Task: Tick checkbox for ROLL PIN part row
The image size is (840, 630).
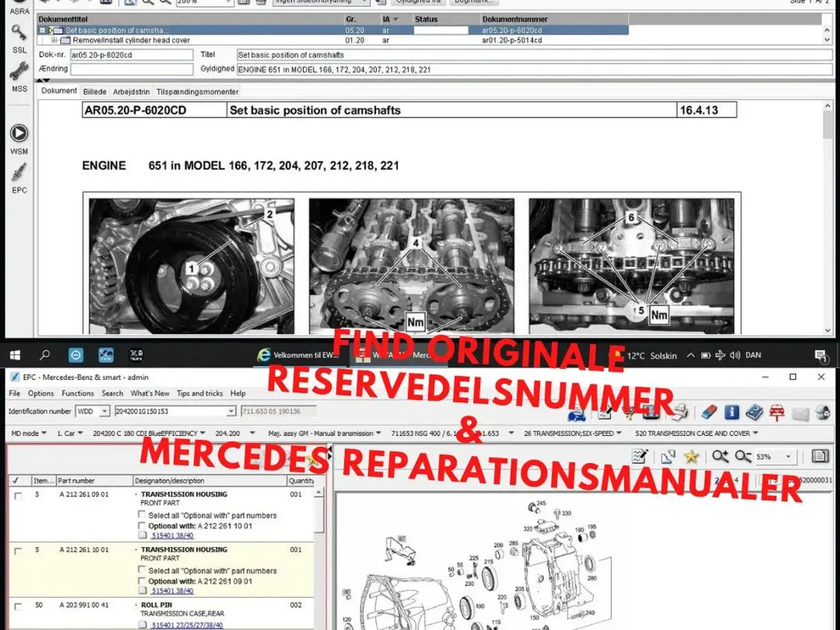Action: coord(18,606)
